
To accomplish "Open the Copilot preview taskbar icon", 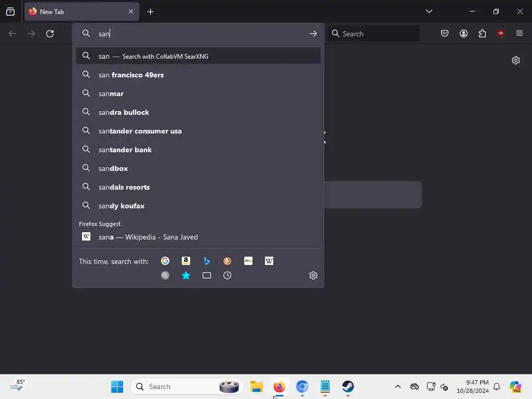I will click(515, 387).
